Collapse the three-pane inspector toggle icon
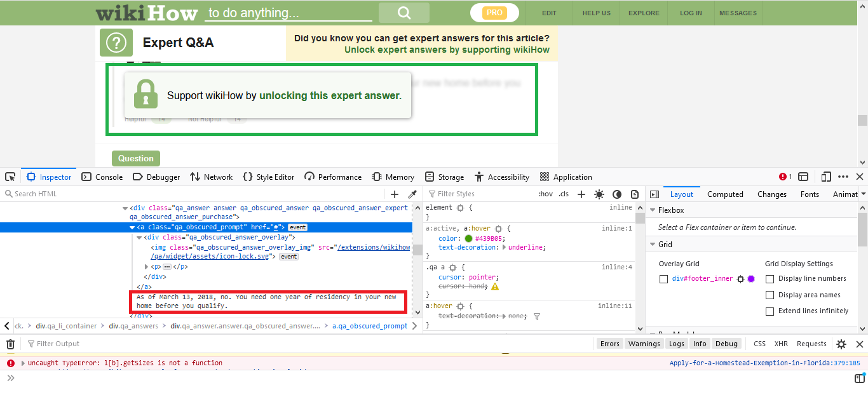This screenshot has width=868, height=397. coord(654,194)
